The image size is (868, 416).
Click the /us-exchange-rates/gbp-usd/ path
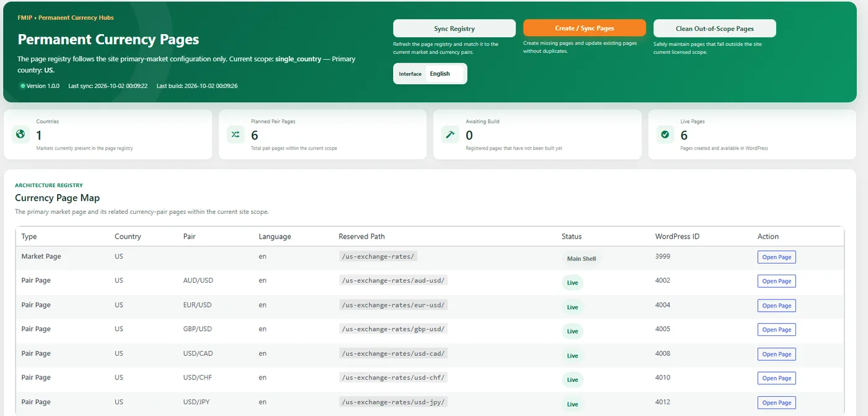pyautogui.click(x=393, y=329)
